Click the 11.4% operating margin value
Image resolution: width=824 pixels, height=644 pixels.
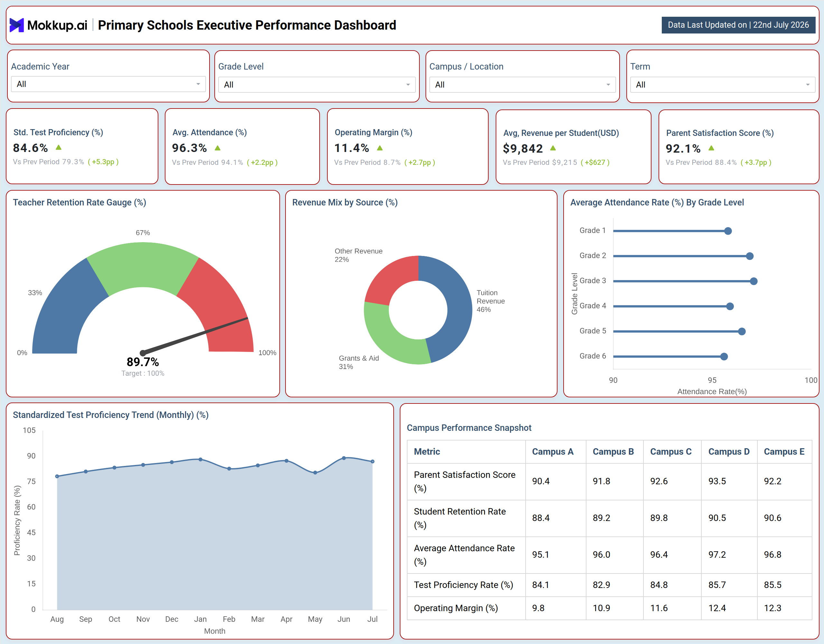pyautogui.click(x=351, y=148)
